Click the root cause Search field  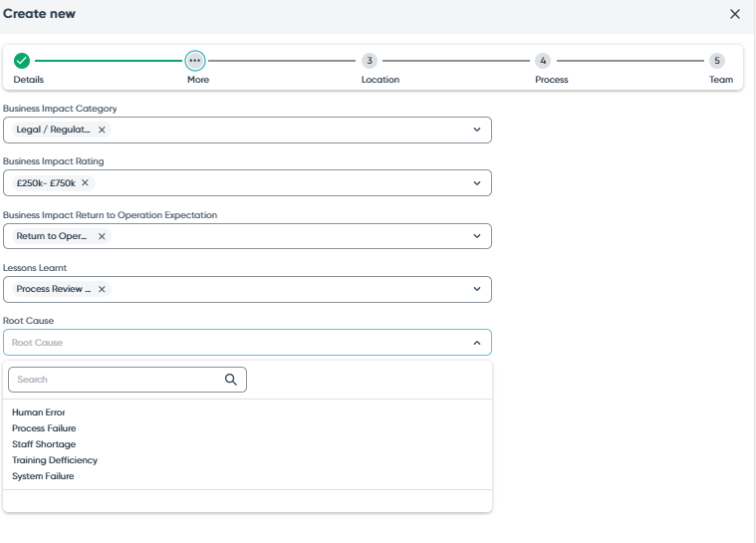[115, 380]
